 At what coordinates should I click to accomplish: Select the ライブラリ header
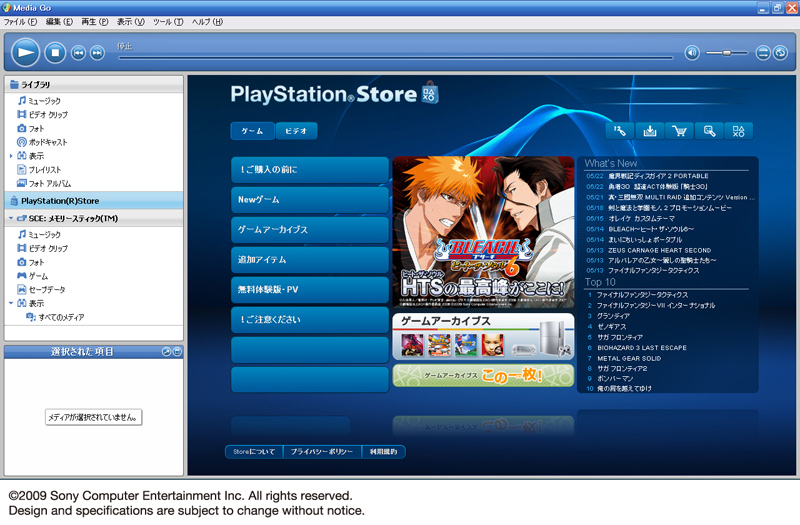[x=94, y=84]
